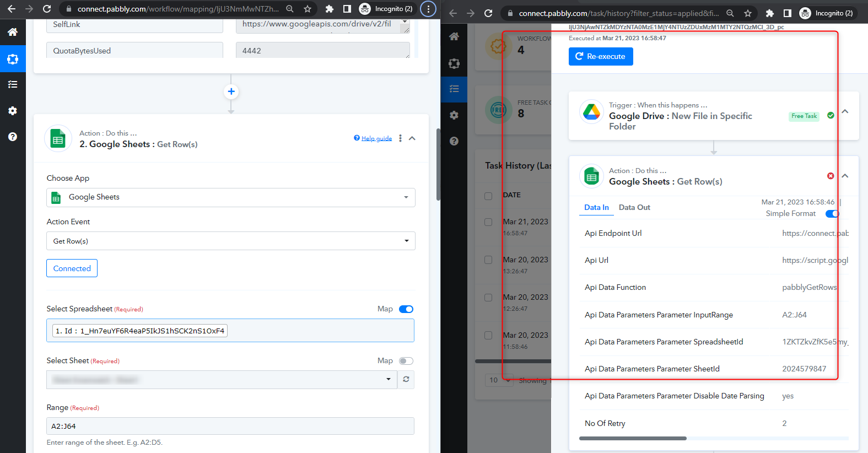Open the rows-per-page dropdown showing 10

(x=500, y=380)
